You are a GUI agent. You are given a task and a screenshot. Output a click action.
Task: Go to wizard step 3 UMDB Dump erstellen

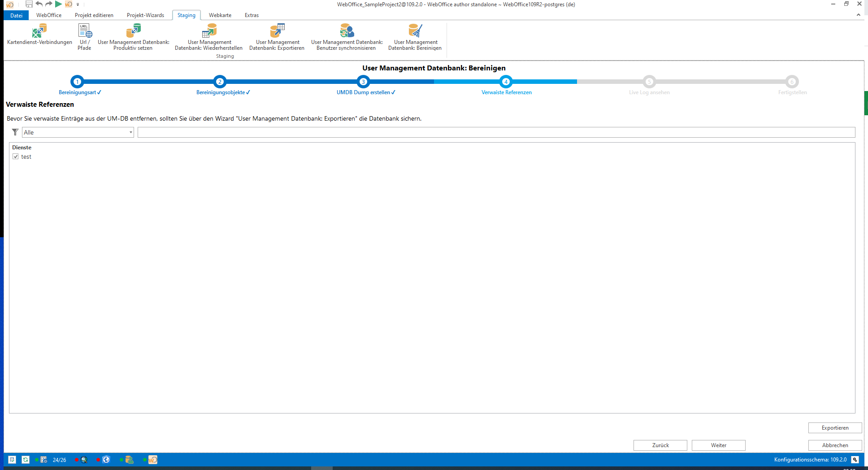(363, 82)
